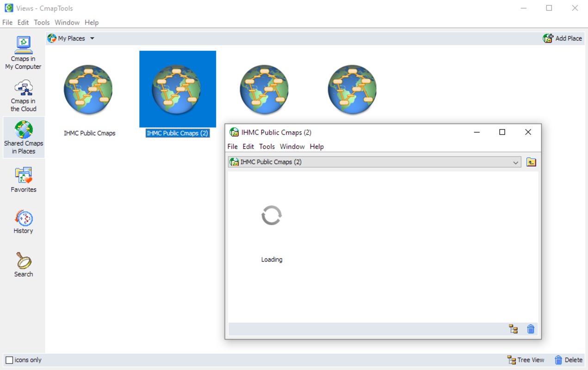Click the Add Place button
Screen dimensions: 588x370
563,38
